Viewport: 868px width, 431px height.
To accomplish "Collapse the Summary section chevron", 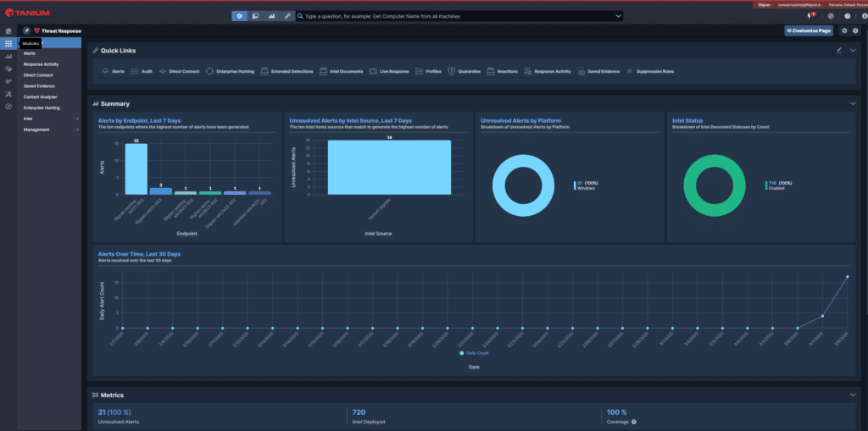I will [853, 103].
